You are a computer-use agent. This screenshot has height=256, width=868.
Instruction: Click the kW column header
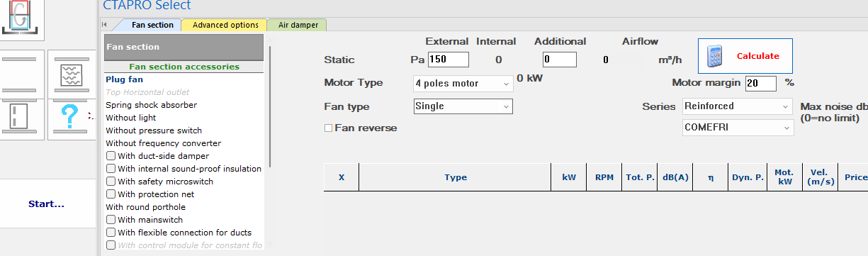point(569,177)
